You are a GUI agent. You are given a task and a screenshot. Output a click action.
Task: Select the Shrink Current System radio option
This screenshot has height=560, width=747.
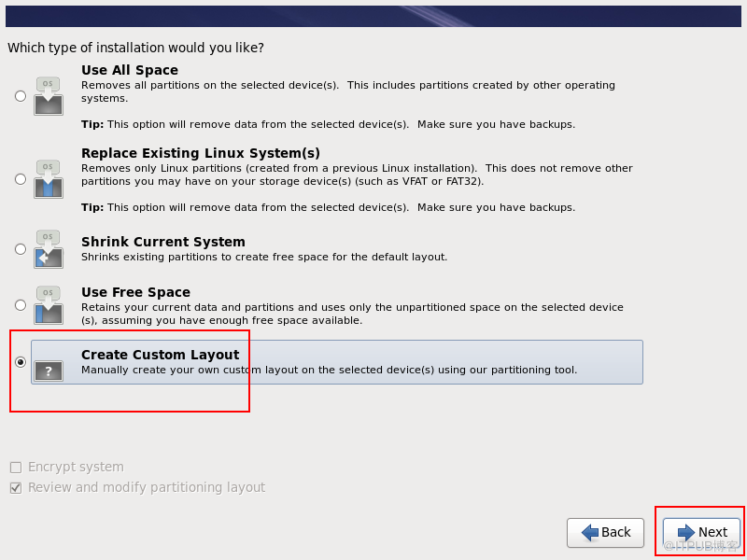click(21, 249)
